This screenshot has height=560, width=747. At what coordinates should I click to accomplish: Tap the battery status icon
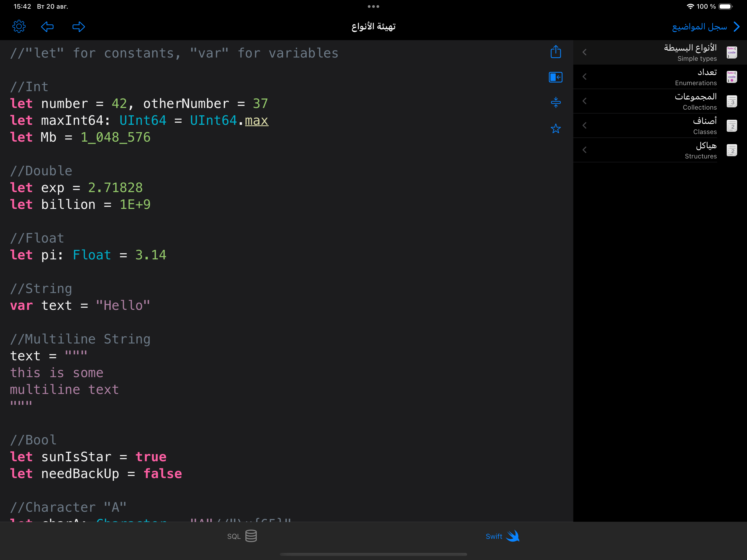pyautogui.click(x=725, y=7)
